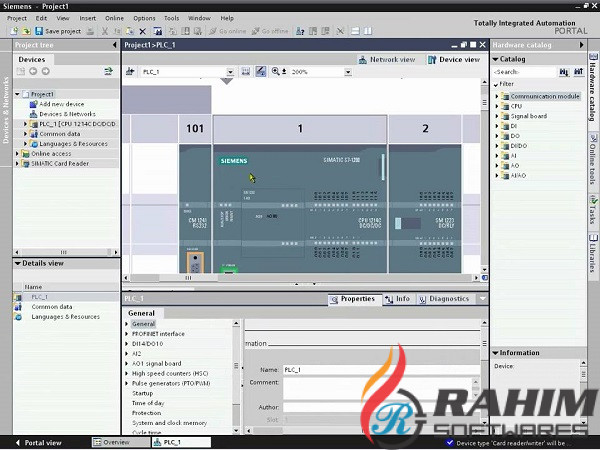Toggle the show module labels icon
The image size is (600, 450).
pyautogui.click(x=261, y=72)
